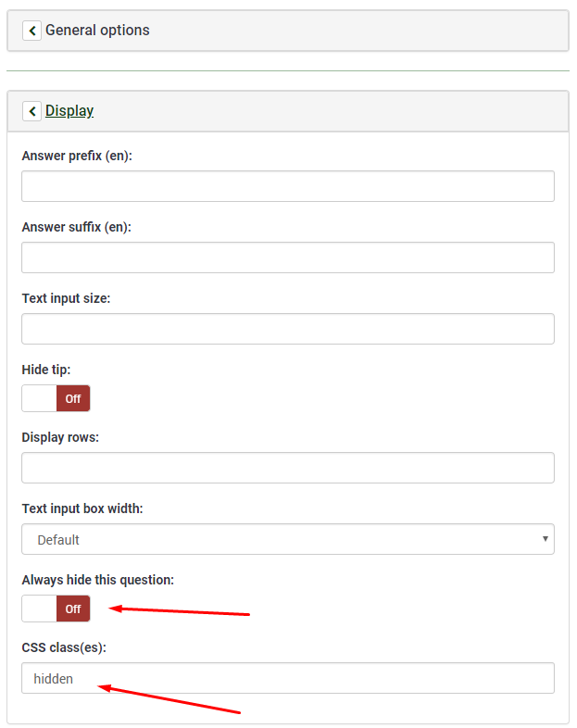Click into the Display rows field

point(287,468)
